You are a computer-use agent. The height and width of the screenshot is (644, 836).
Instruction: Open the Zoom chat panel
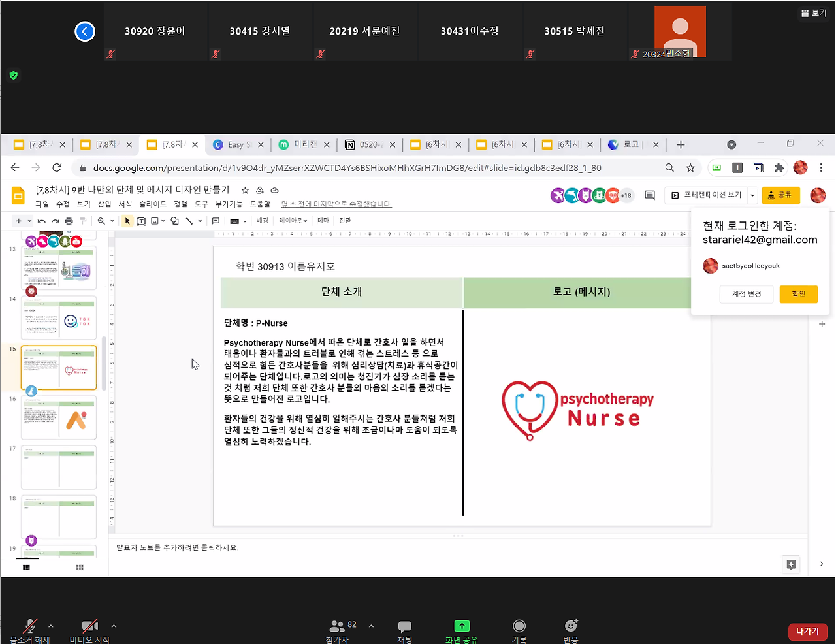404,626
